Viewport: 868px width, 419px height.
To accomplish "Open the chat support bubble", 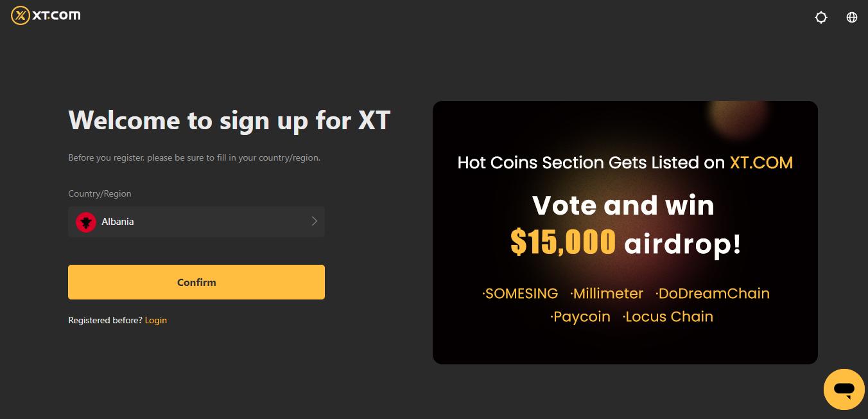I will [x=844, y=389].
